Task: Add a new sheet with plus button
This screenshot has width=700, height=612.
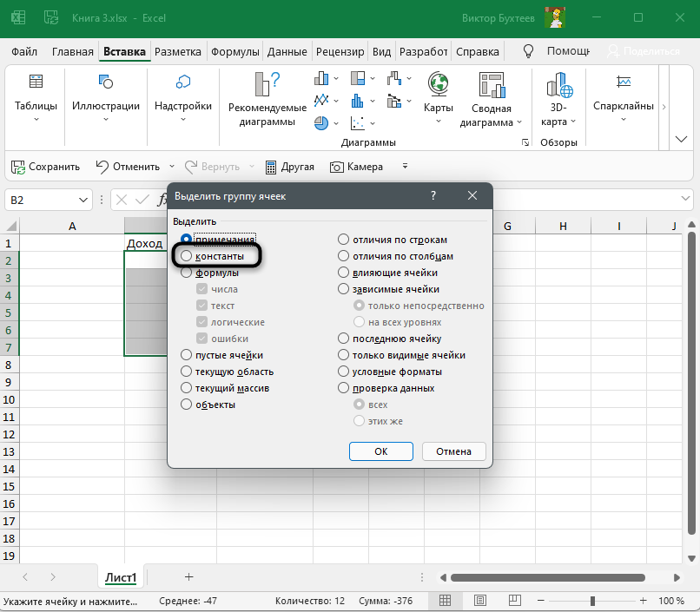Action: 188,576
